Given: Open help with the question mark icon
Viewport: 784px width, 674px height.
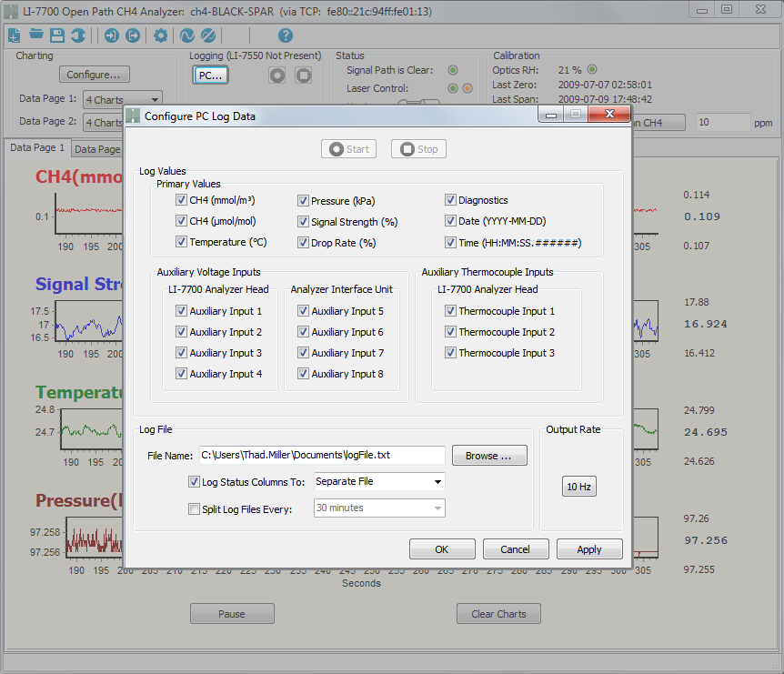Looking at the screenshot, I should 285,35.
